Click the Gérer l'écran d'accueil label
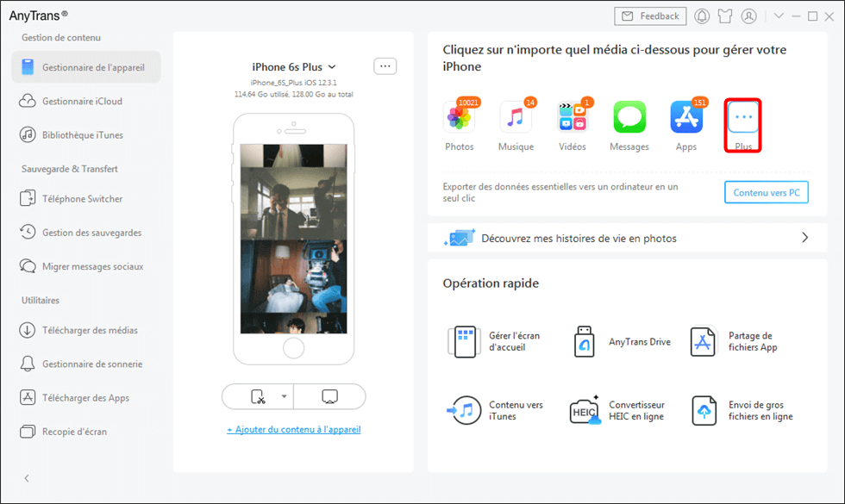Image resolution: width=845 pixels, height=504 pixels. tap(514, 341)
